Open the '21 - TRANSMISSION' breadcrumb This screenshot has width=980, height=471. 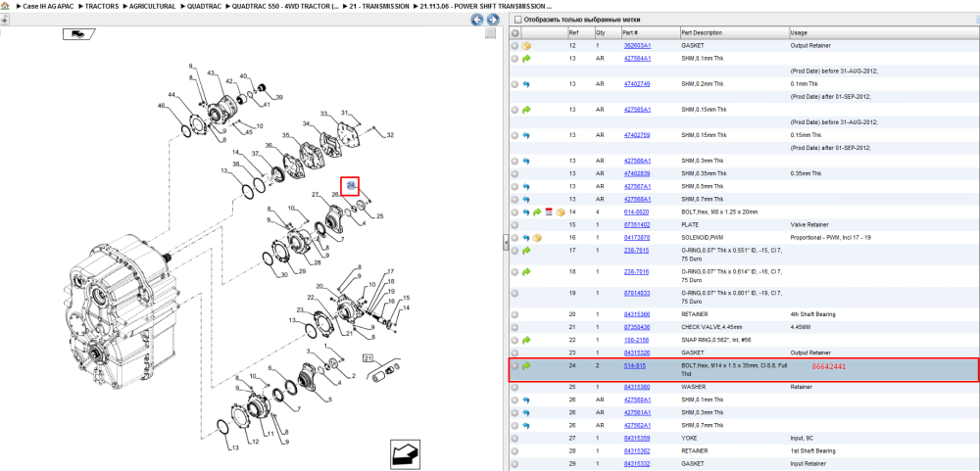pos(379,6)
